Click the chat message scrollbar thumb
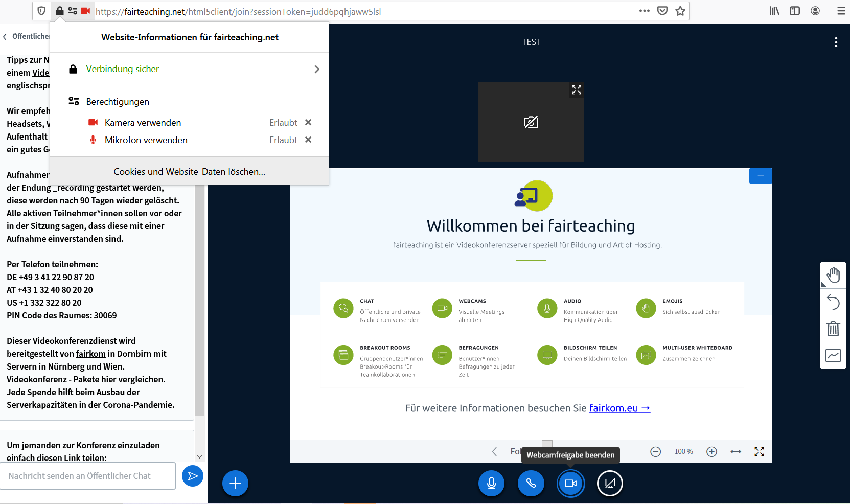This screenshot has height=504, width=850. click(200, 301)
